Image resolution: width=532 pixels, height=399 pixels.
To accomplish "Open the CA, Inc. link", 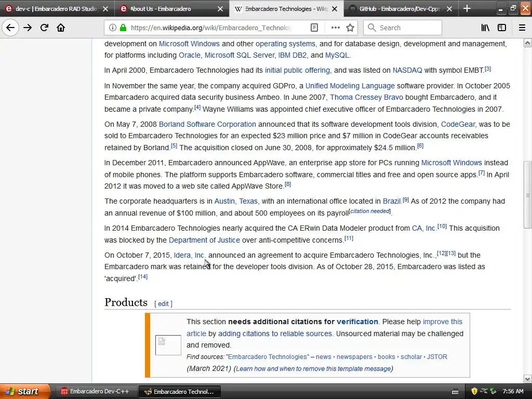I will (423, 229).
